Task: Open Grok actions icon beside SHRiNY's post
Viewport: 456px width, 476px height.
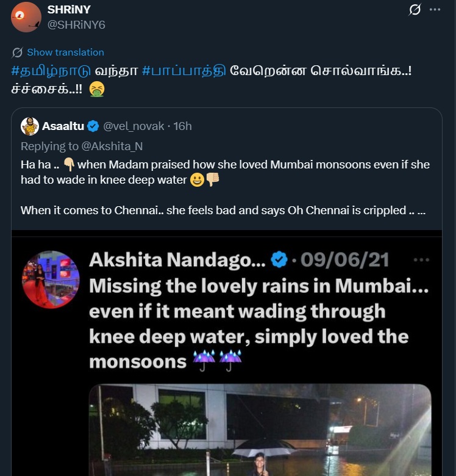Action: (x=415, y=10)
